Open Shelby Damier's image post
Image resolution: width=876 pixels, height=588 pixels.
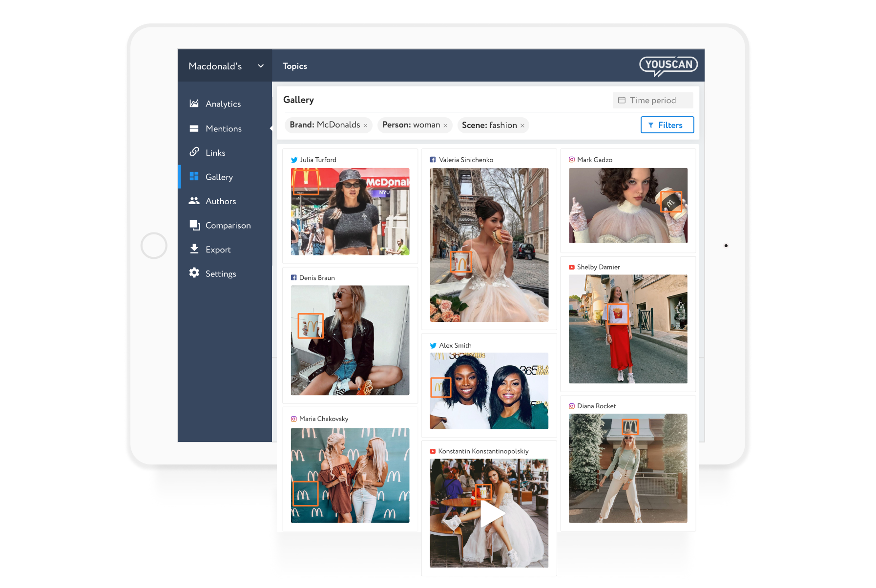point(627,329)
